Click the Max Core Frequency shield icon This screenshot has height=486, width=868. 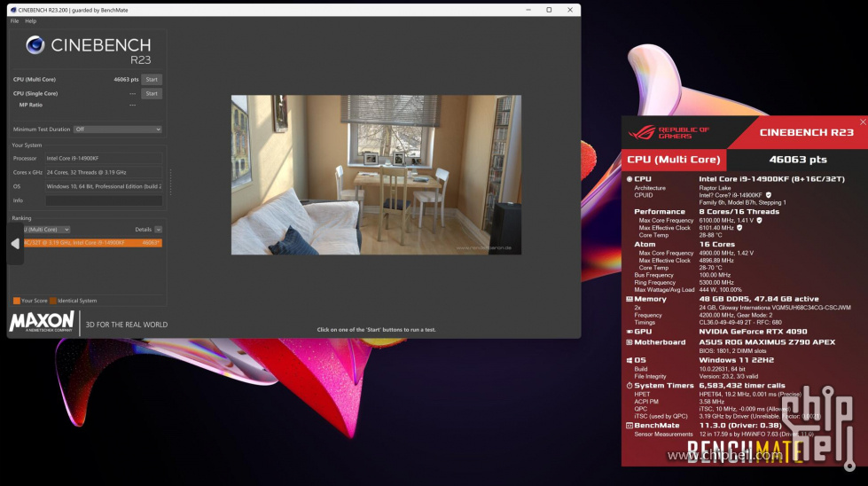coord(760,220)
